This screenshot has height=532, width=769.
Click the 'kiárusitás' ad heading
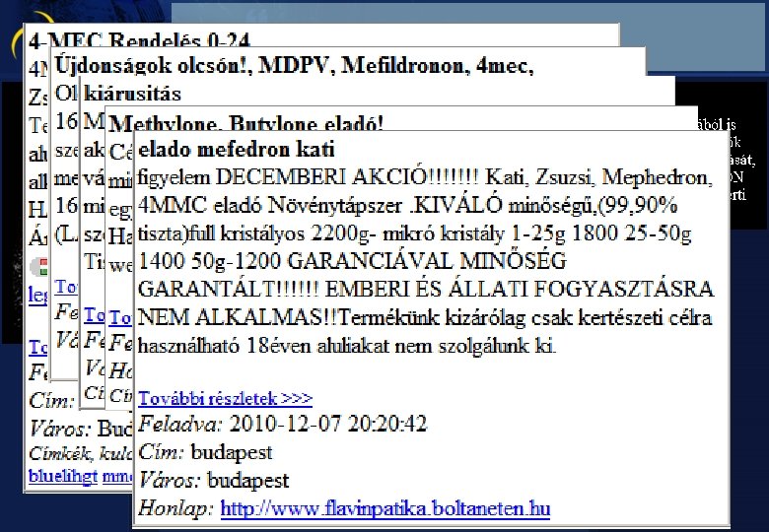[132, 93]
